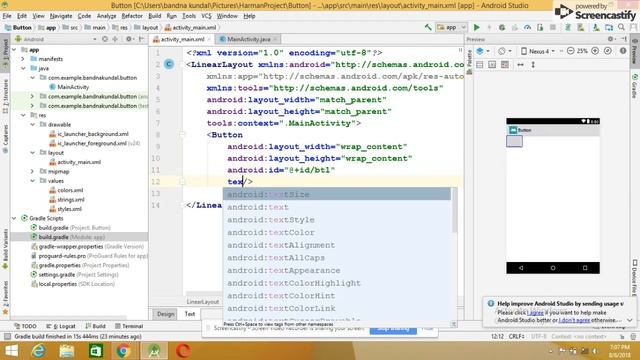
Task: Open Internet Explorer from the taskbar
Action: coord(39,351)
